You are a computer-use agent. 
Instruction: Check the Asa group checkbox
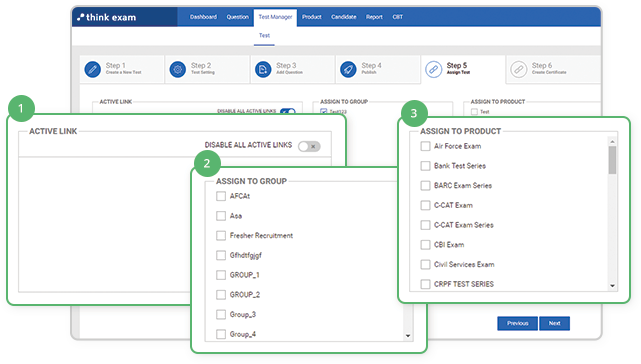pos(221,216)
